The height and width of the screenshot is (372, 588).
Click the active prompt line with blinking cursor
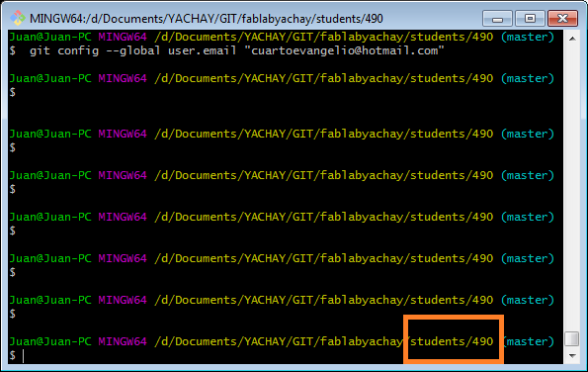286,355
